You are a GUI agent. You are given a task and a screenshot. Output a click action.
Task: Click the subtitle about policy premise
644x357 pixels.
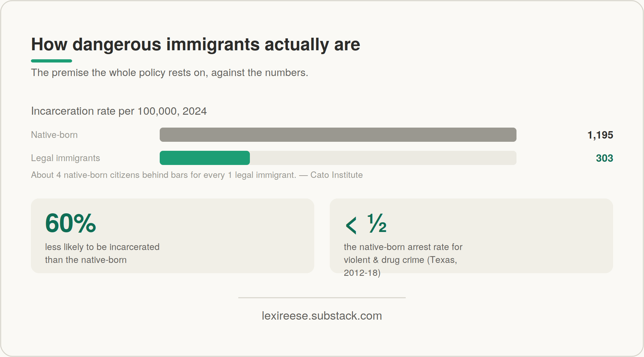pyautogui.click(x=169, y=72)
